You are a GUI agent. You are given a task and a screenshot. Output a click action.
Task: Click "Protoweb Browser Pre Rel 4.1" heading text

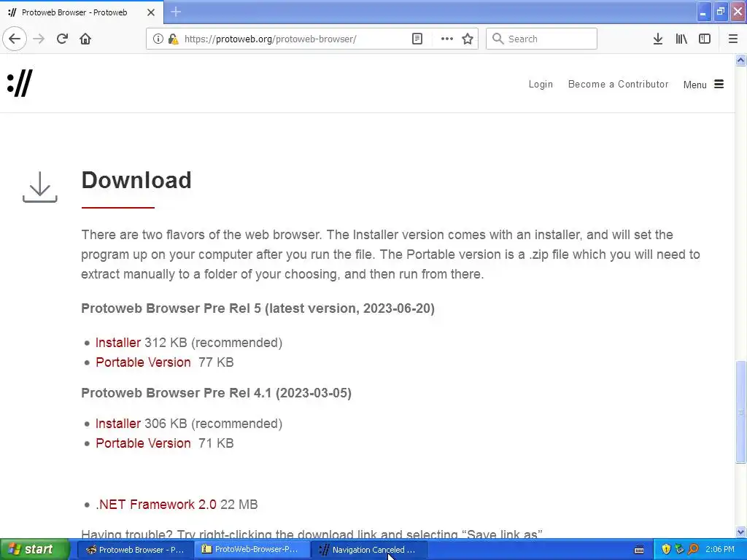coord(177,393)
